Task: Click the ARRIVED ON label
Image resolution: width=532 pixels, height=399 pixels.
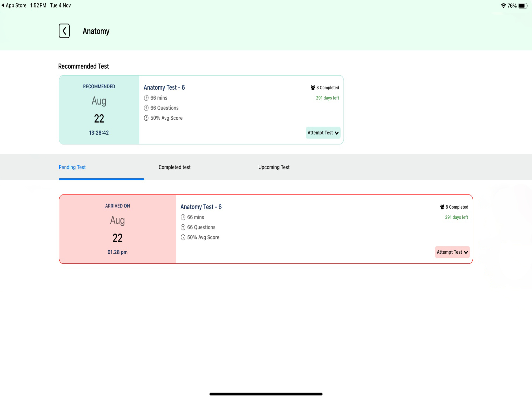Action: (x=118, y=206)
